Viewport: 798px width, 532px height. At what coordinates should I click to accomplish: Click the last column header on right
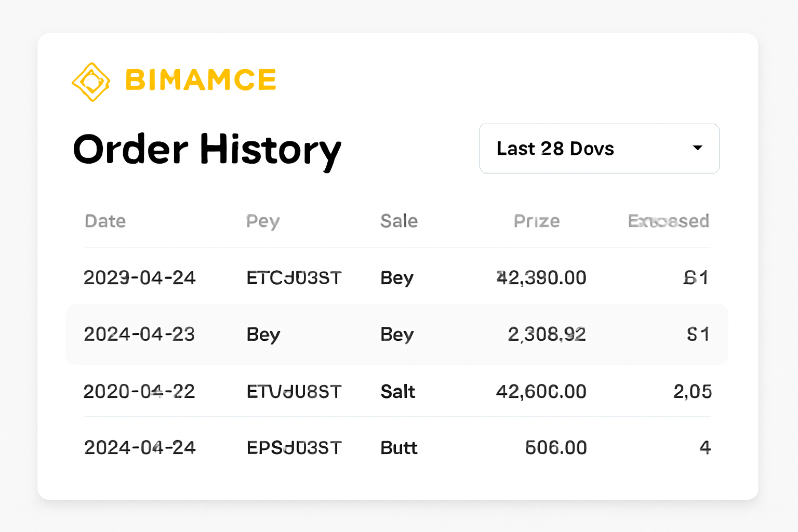click(668, 221)
